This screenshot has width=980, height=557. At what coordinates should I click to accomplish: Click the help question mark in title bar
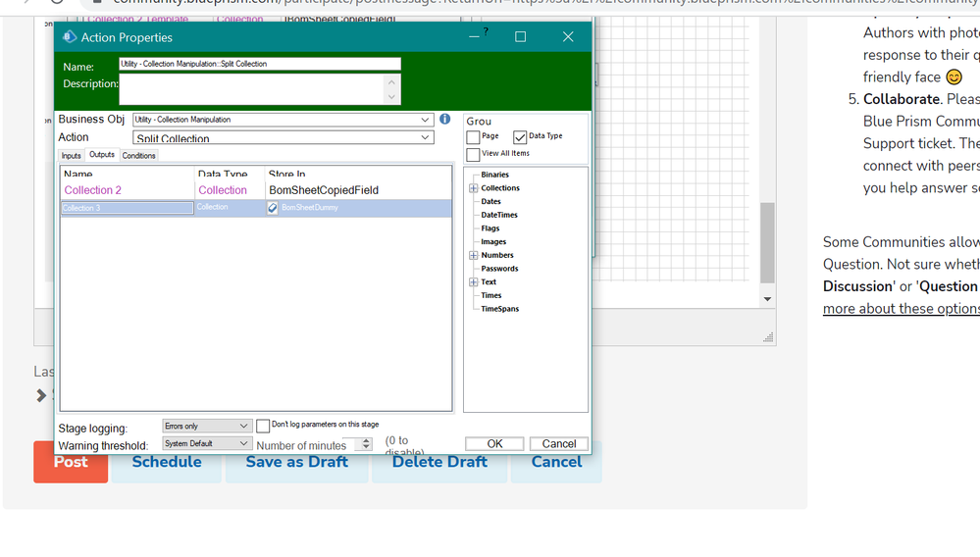tap(485, 32)
